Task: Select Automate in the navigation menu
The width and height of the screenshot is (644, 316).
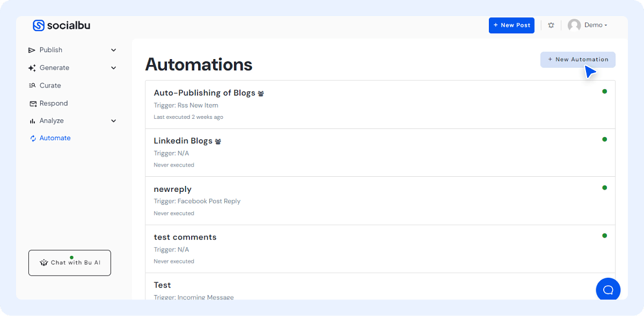Action: tap(55, 138)
